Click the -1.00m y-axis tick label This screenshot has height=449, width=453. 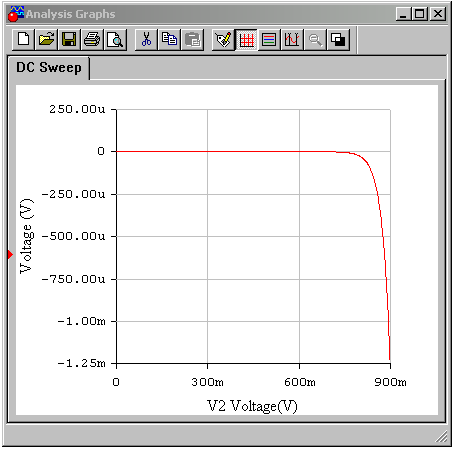pyautogui.click(x=81, y=321)
